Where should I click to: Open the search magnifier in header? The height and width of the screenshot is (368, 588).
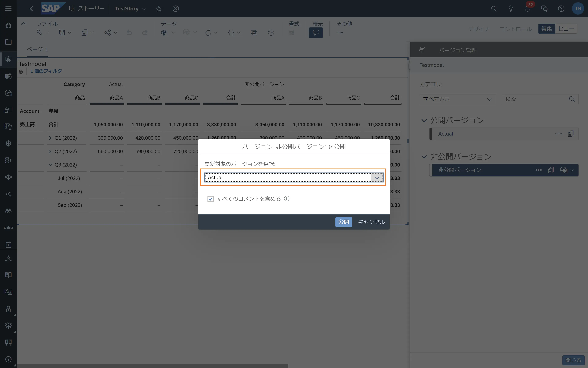pos(494,9)
